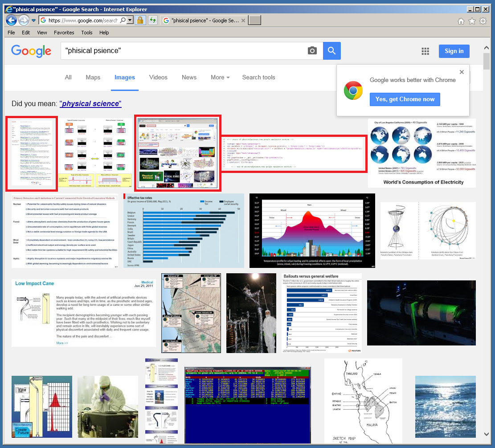495x448 pixels.
Task: Open the Effective tax rates chart image
Action: pyautogui.click(x=184, y=230)
